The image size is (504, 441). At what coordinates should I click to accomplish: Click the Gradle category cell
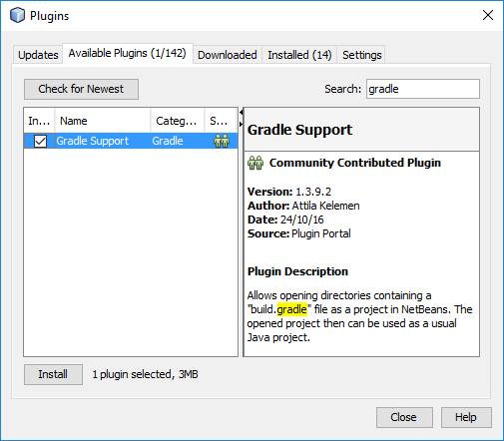click(168, 141)
